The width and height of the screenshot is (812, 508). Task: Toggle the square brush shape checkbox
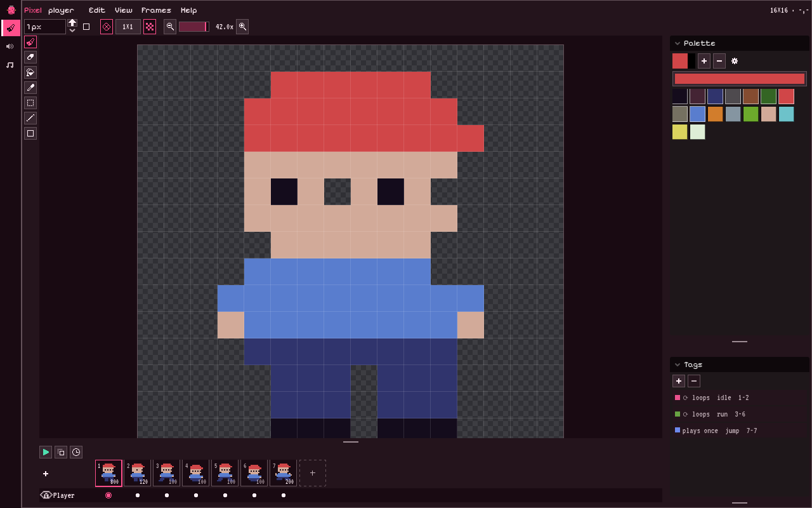(86, 27)
